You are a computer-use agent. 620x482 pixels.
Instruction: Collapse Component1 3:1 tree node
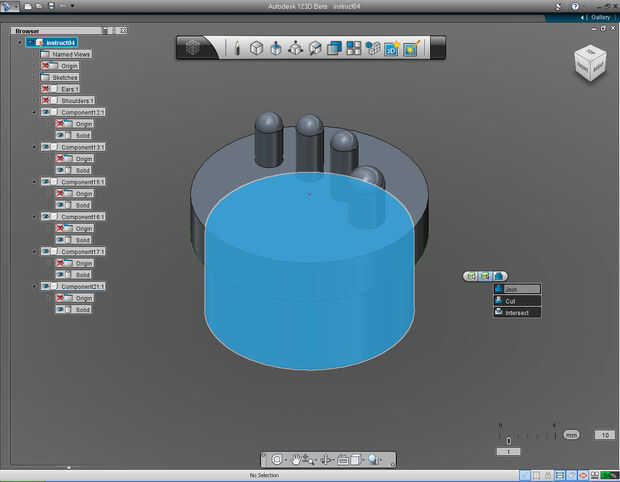pyautogui.click(x=35, y=147)
